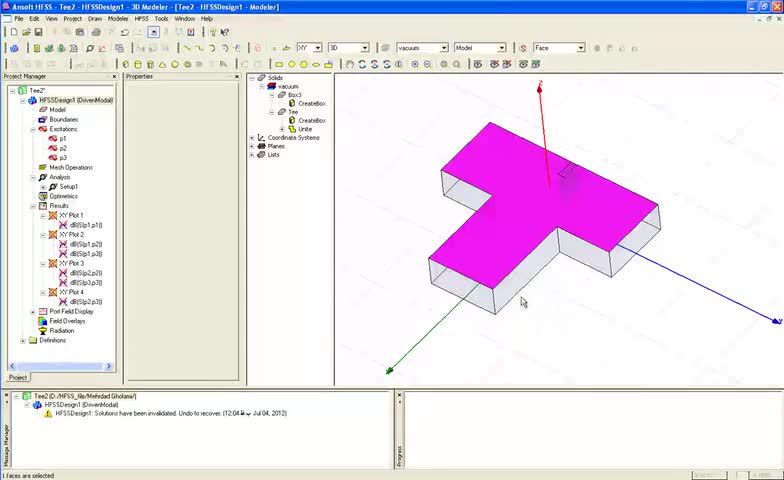Open the Edit menu
Screen dimensions: 784x480
pos(34,18)
